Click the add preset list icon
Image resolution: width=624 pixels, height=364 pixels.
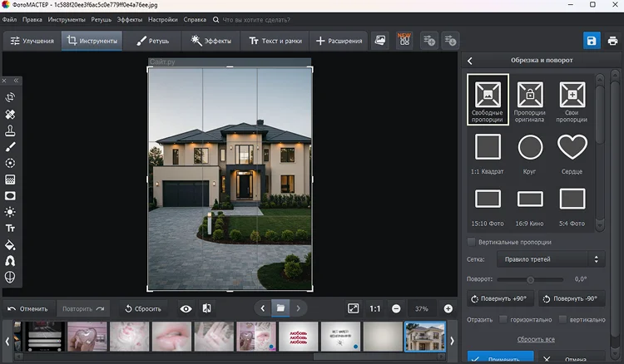(429, 41)
